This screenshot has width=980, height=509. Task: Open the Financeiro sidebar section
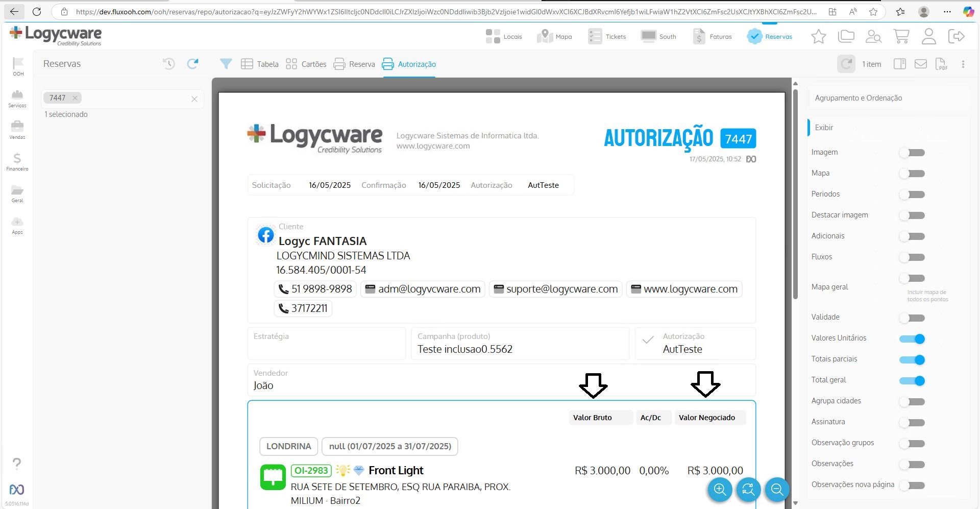[17, 161]
